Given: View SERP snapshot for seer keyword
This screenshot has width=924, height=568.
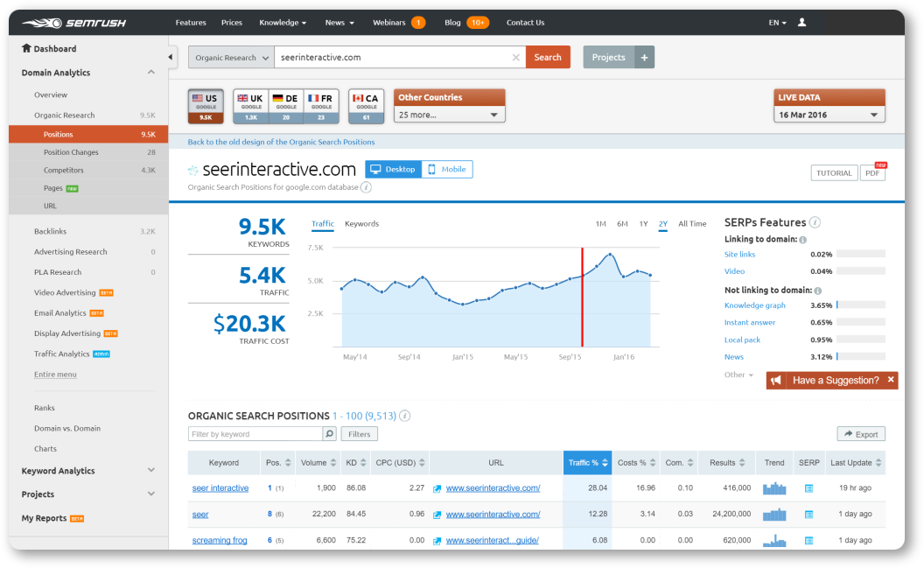Looking at the screenshot, I should pyautogui.click(x=808, y=515).
